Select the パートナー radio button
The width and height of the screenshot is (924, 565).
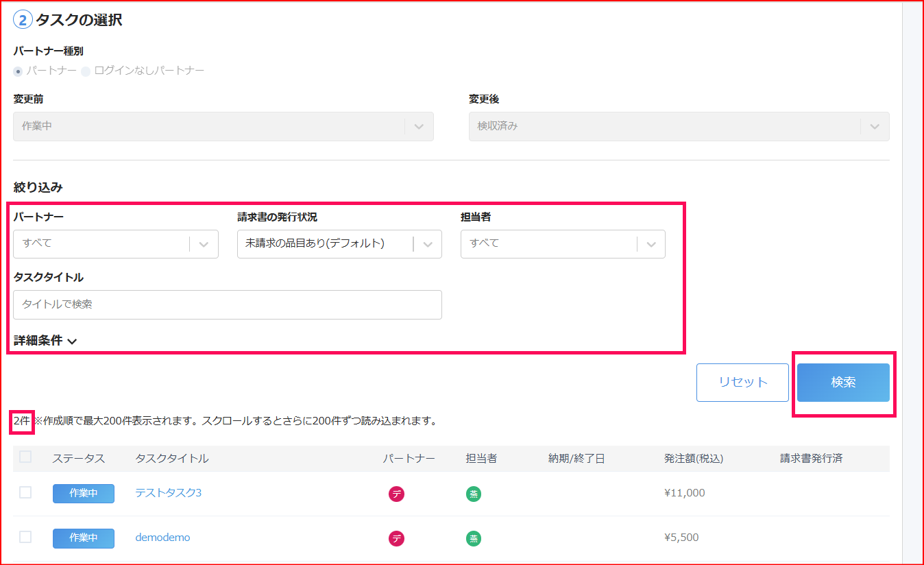(x=18, y=71)
